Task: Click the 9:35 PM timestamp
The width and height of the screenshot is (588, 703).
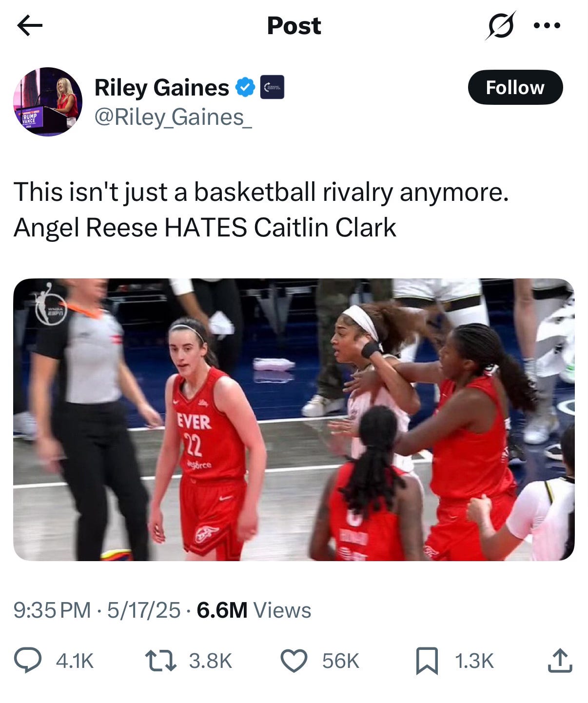Action: click(52, 610)
